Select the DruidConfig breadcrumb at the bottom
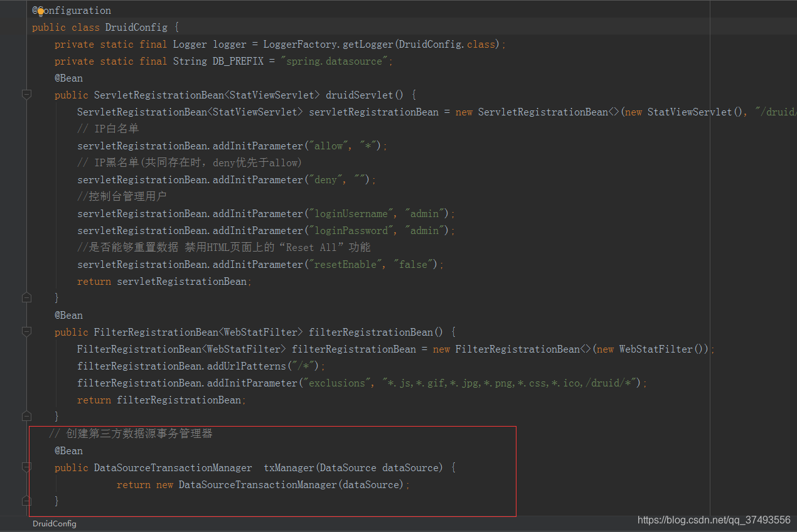The image size is (797, 532). click(x=55, y=523)
